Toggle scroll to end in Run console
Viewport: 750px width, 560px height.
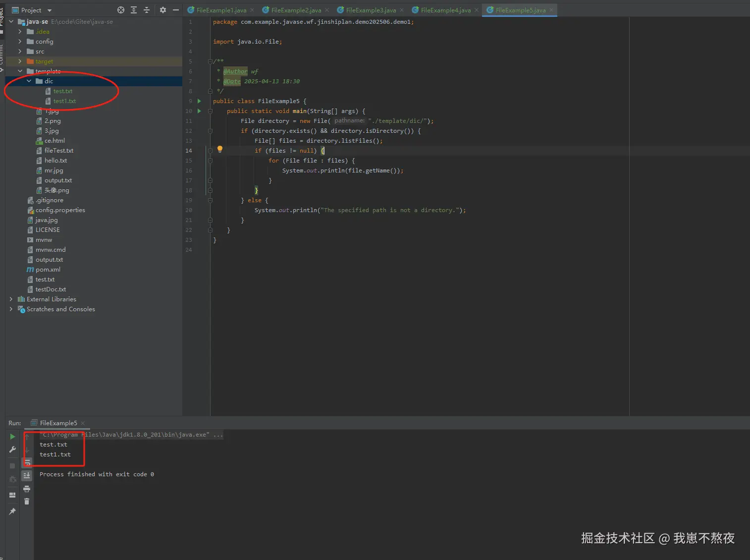(27, 475)
